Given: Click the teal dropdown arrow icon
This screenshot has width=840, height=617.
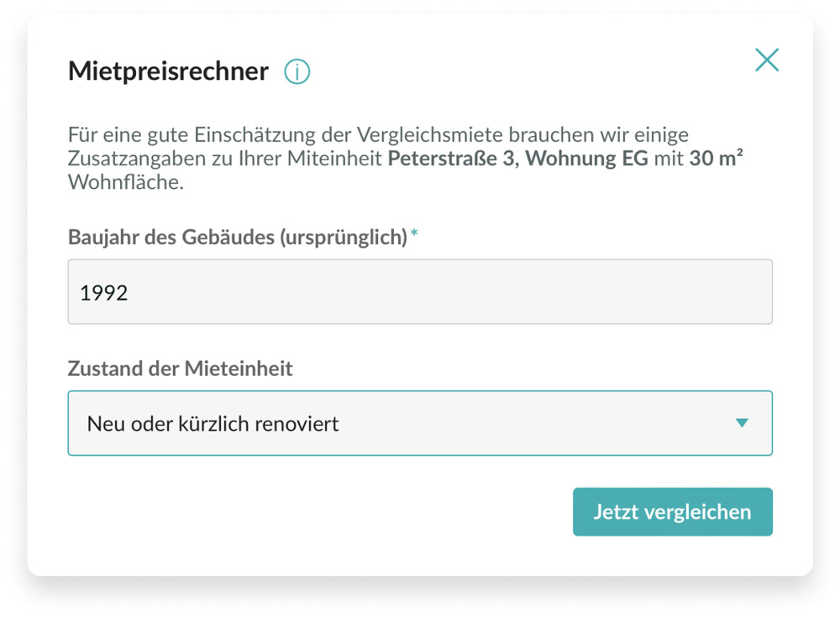Looking at the screenshot, I should pyautogui.click(x=741, y=423).
